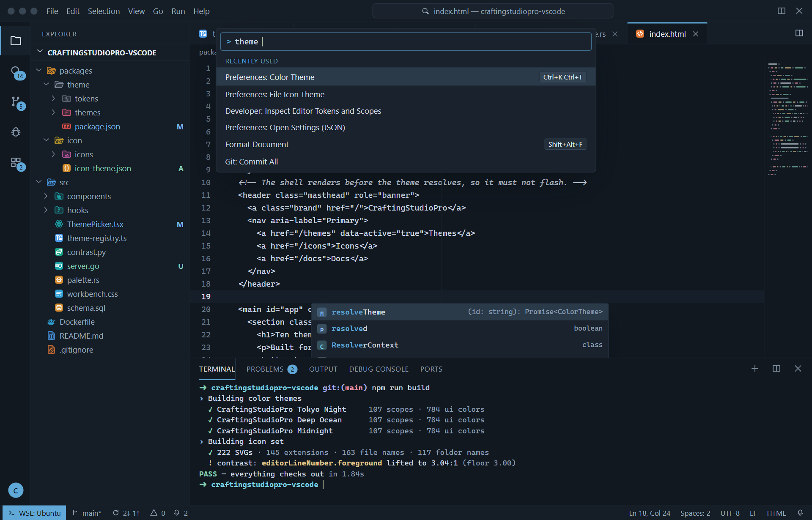This screenshot has height=520, width=812.
Task: Open the Selection menu
Action: point(104,11)
